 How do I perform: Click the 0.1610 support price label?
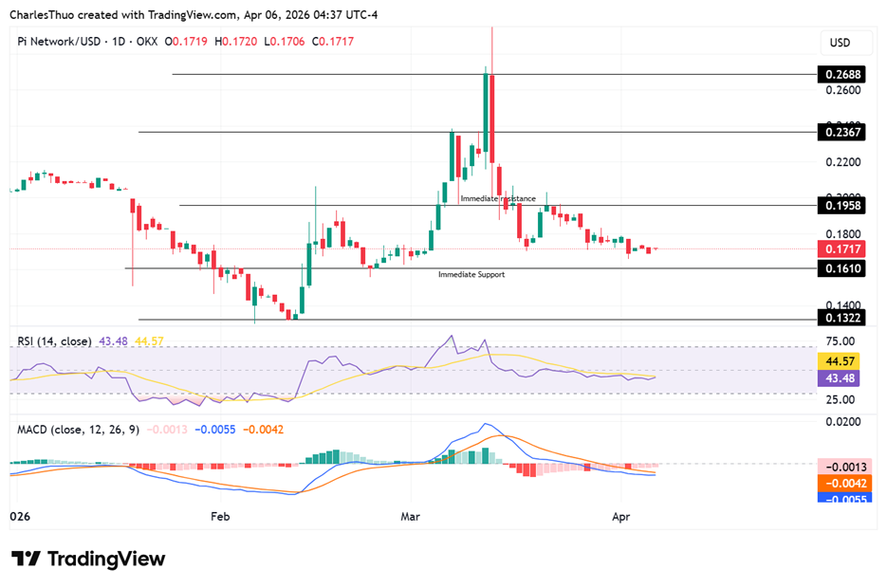pyautogui.click(x=842, y=268)
